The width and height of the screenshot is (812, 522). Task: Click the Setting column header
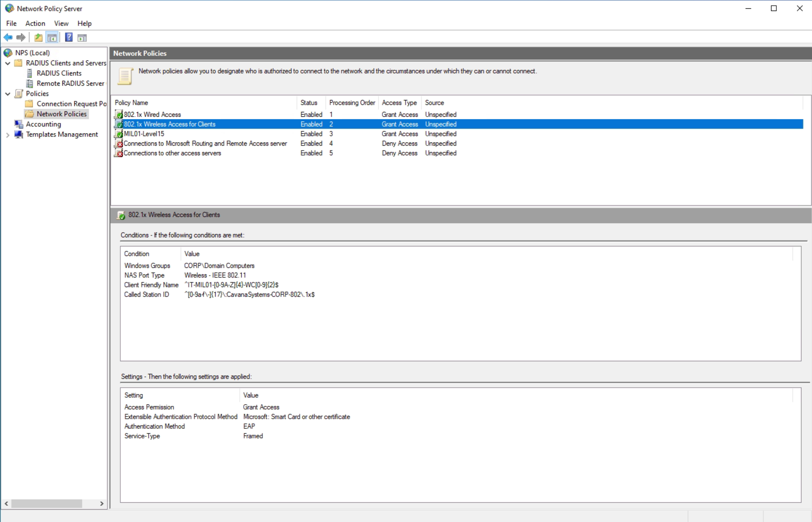180,395
